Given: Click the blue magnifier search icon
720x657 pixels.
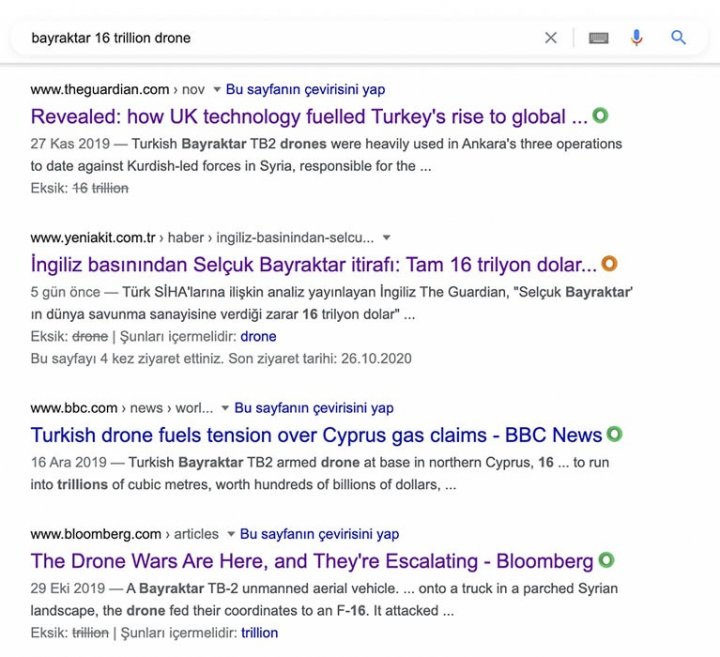Looking at the screenshot, I should click(x=678, y=38).
